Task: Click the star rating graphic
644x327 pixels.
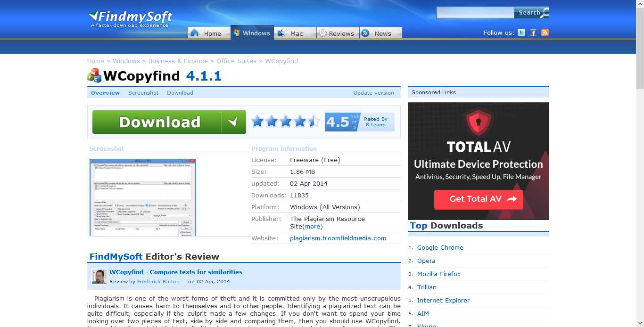Action: click(285, 122)
